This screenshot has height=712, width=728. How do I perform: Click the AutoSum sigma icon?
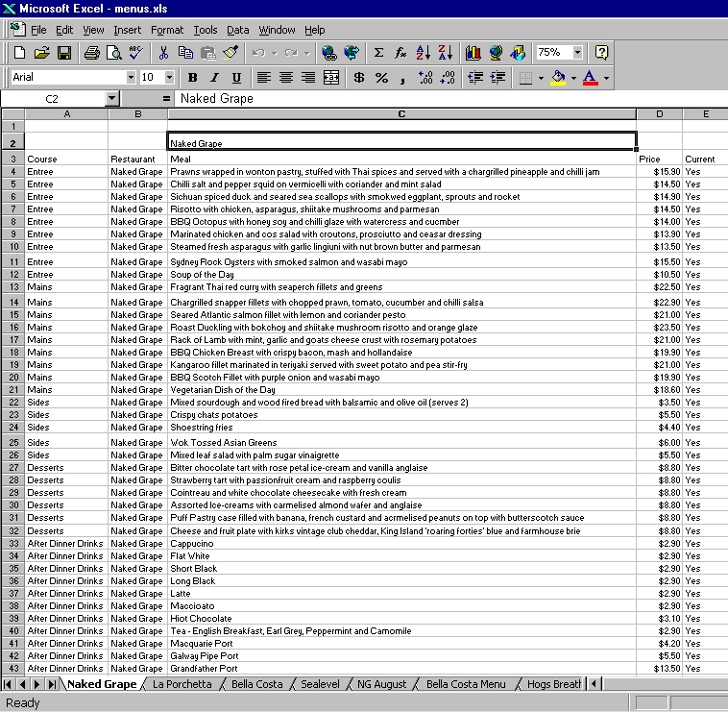click(378, 53)
